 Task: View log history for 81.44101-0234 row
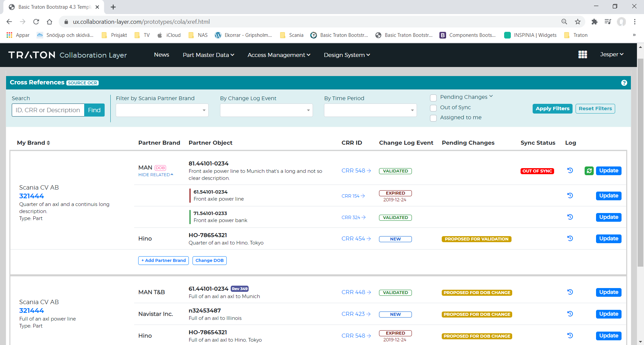[570, 170]
